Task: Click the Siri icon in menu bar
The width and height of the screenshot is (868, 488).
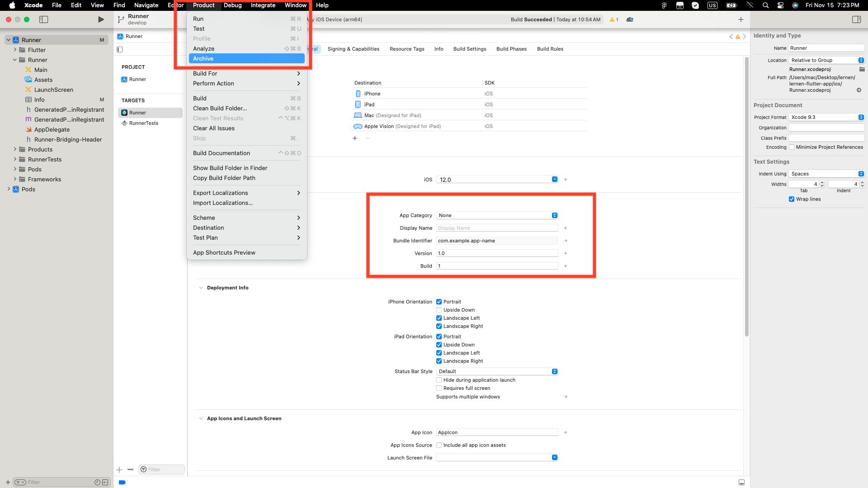Action: pyautogui.click(x=795, y=5)
